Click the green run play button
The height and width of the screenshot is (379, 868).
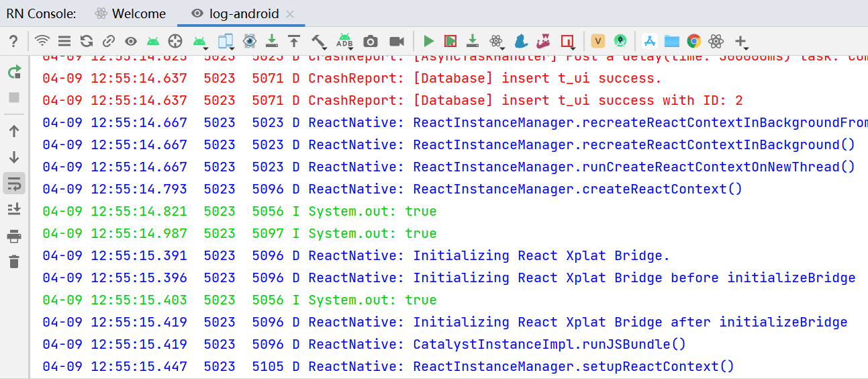[429, 41]
